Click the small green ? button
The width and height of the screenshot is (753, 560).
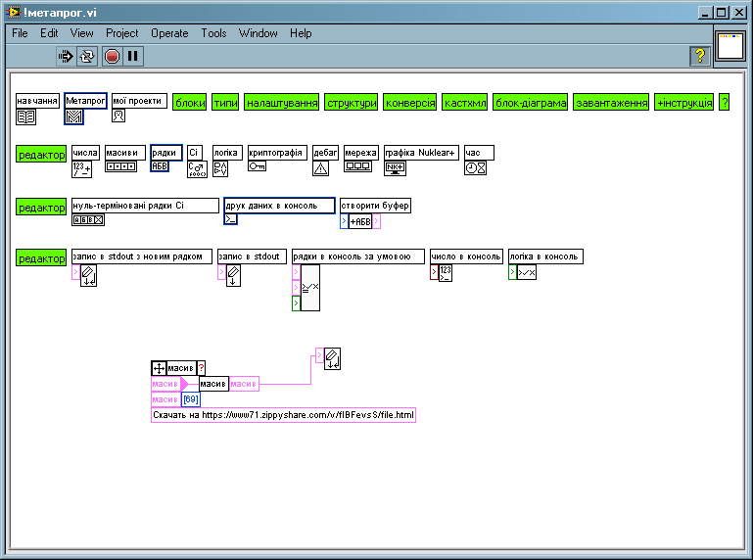pyautogui.click(x=725, y=102)
